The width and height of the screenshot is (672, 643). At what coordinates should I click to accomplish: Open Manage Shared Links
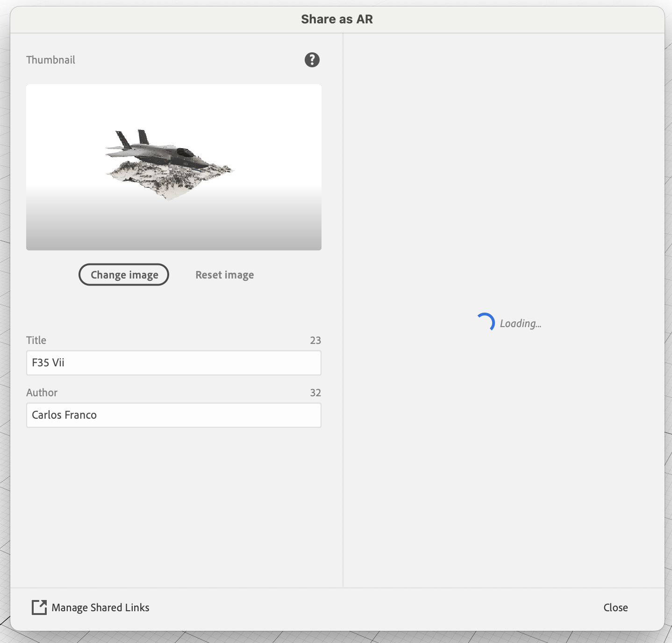tap(100, 607)
